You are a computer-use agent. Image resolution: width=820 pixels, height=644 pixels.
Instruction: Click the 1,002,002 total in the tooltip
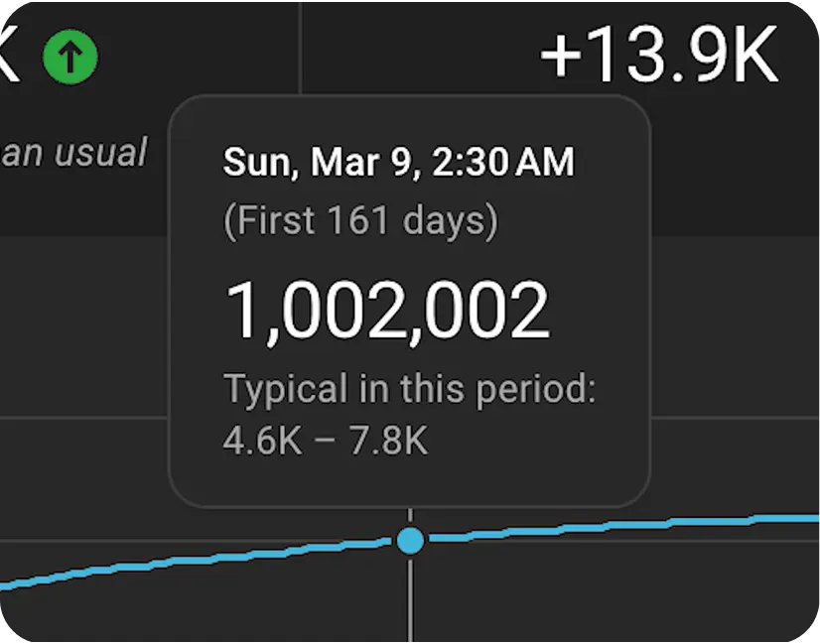pos(387,311)
